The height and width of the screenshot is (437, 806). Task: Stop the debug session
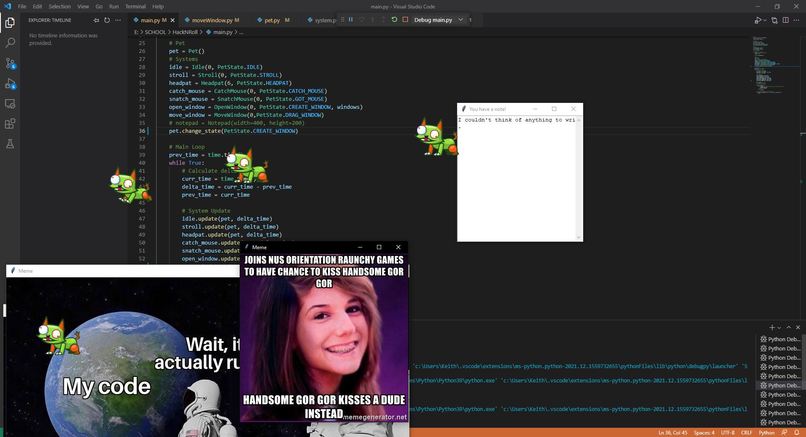(x=405, y=20)
